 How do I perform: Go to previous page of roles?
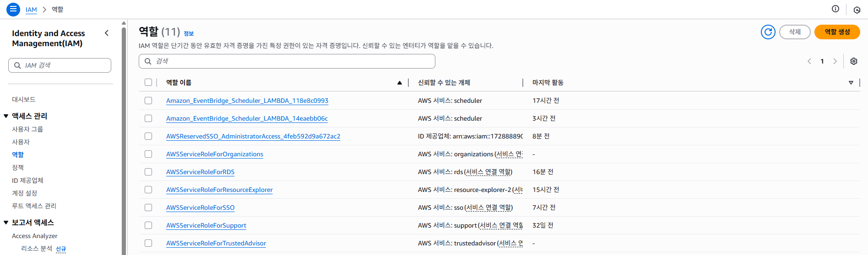click(809, 61)
